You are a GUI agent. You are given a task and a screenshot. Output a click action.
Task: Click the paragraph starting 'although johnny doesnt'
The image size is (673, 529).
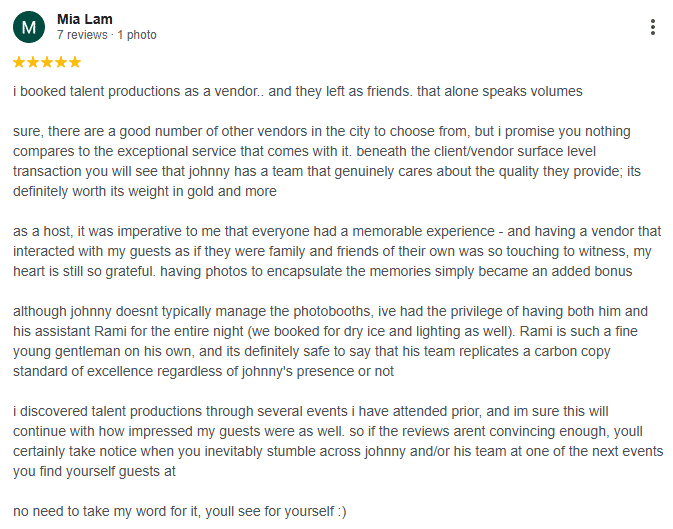coord(330,341)
